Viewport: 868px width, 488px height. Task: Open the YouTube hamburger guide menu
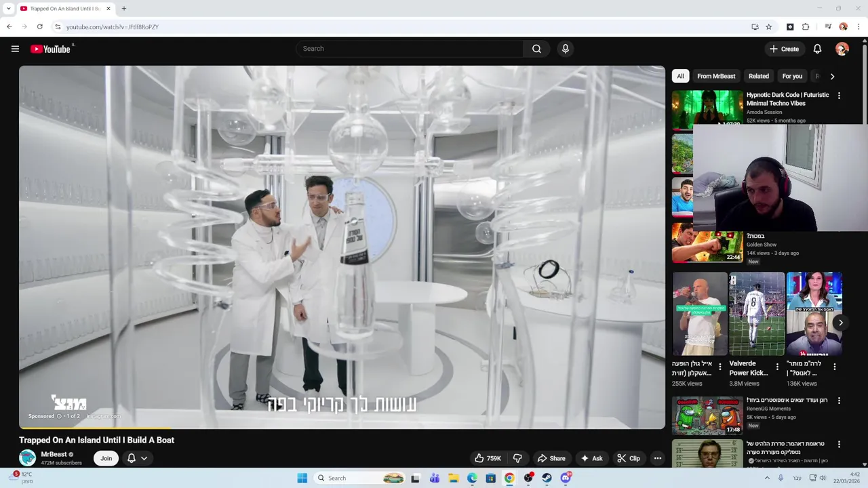coord(15,49)
